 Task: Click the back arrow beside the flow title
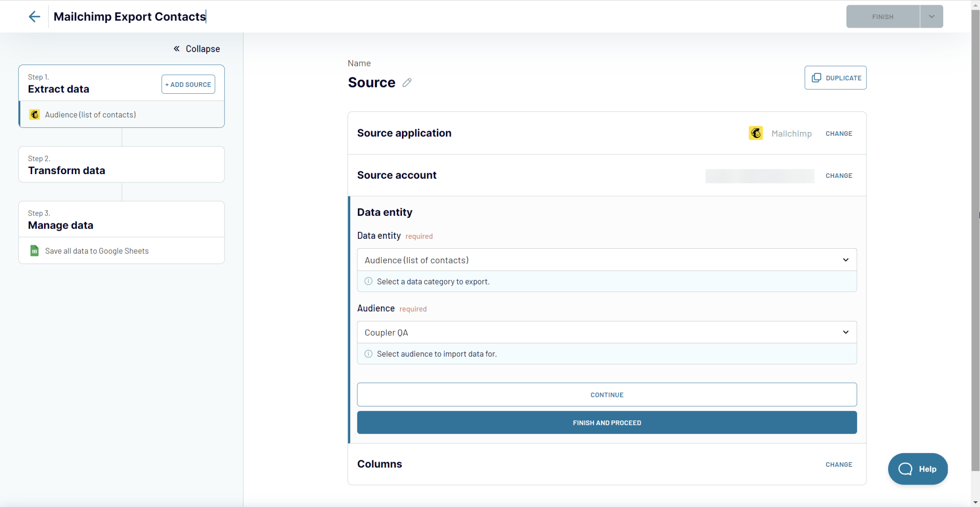click(34, 16)
